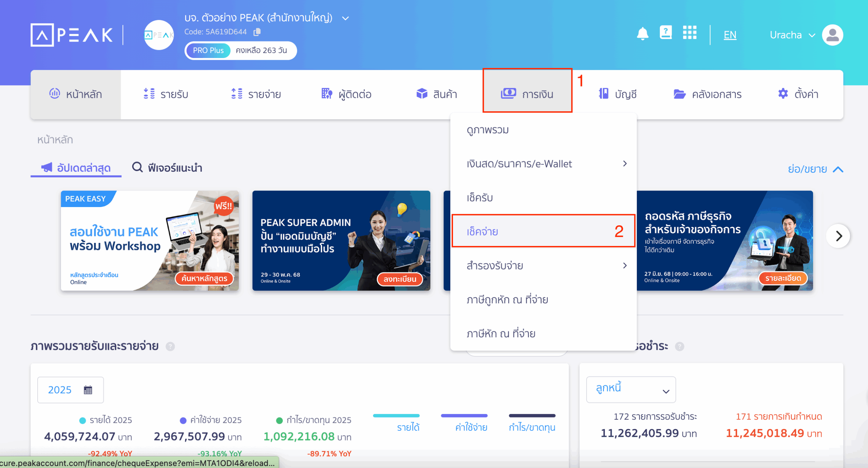Open the ลูกหนี้ dropdown

point(631,390)
